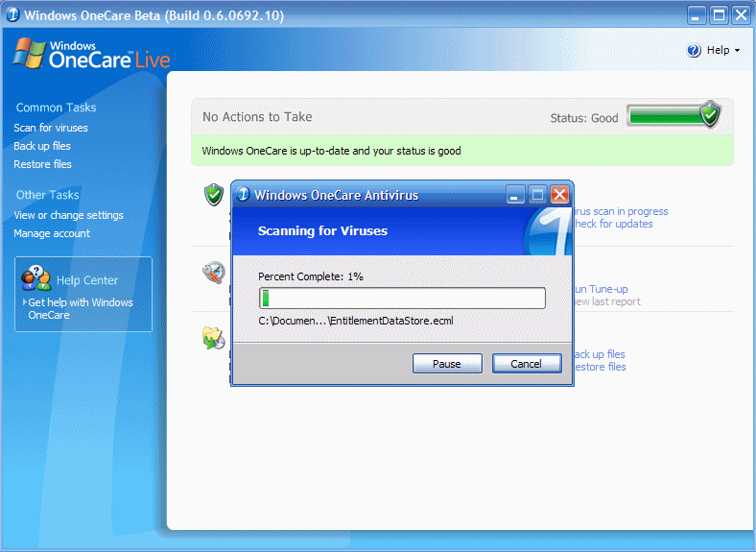Click the No Actions to Take heading

point(257,117)
